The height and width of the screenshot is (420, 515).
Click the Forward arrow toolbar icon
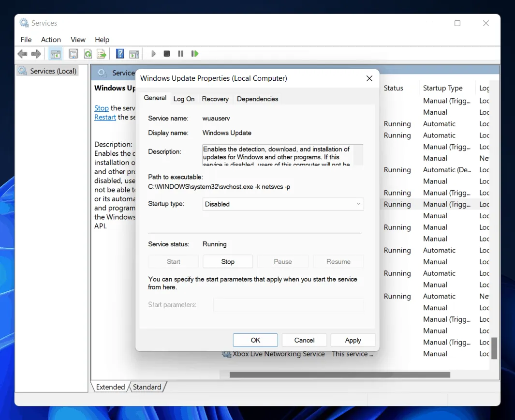pos(36,54)
